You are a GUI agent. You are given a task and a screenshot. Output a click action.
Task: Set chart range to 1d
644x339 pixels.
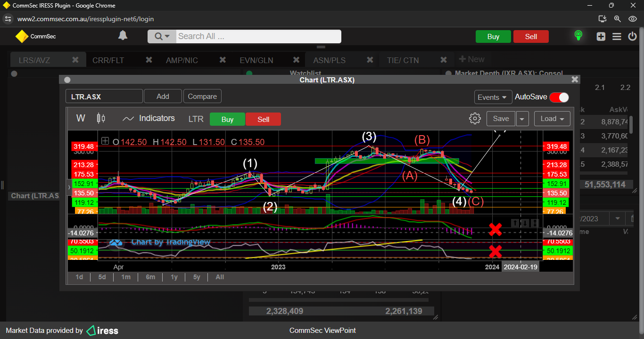[x=79, y=277]
